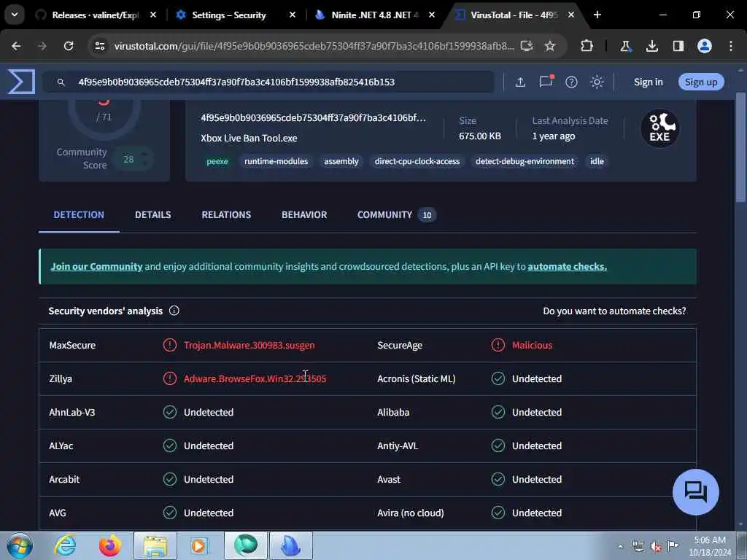
Task: Click the install app icon in address bar
Action: (x=526, y=46)
